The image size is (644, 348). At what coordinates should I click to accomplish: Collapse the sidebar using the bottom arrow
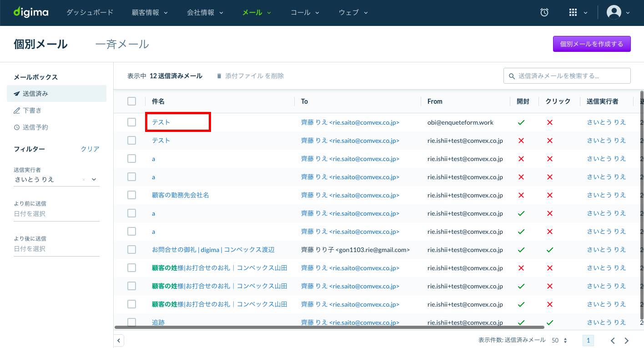119,340
